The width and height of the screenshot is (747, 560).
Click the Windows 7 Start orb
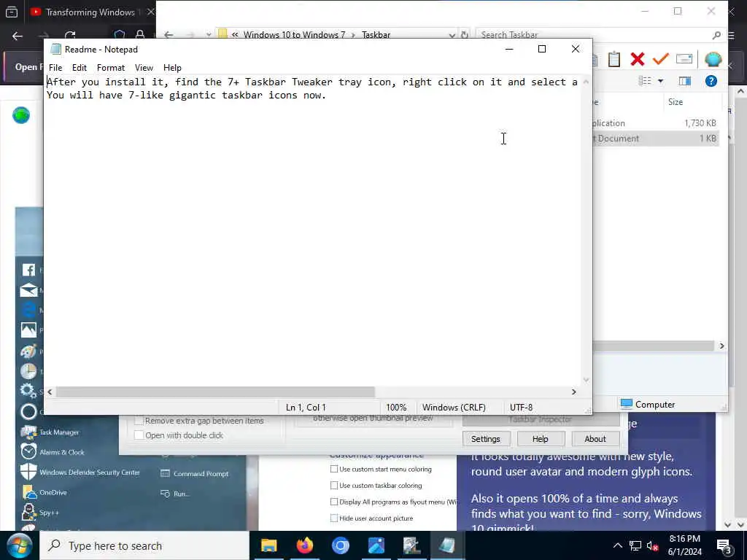click(18, 545)
